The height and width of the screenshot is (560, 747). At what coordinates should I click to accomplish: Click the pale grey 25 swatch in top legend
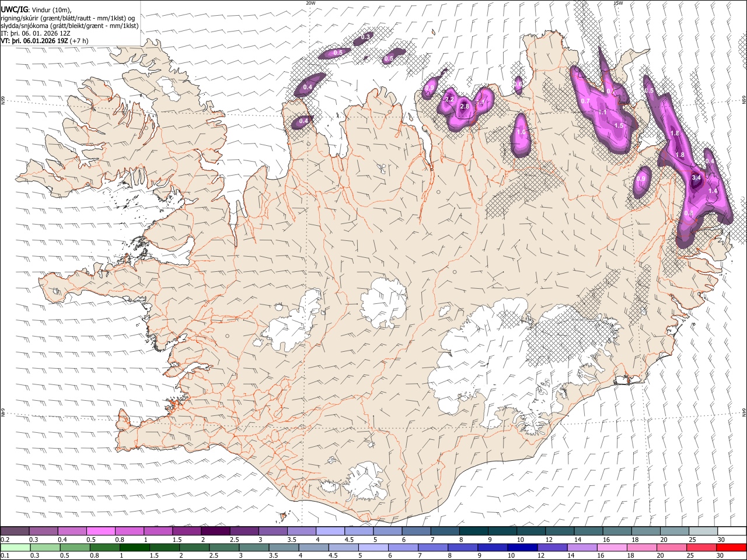click(703, 531)
